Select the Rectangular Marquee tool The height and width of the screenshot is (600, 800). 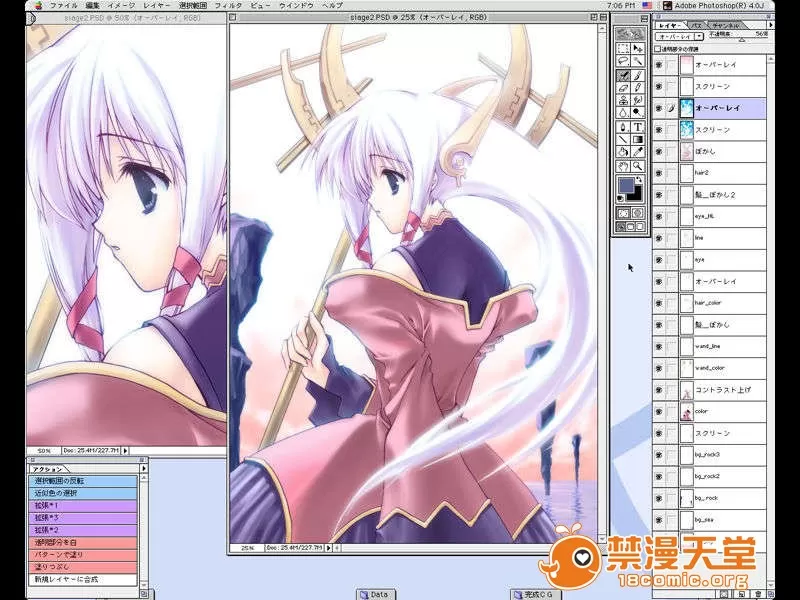623,49
